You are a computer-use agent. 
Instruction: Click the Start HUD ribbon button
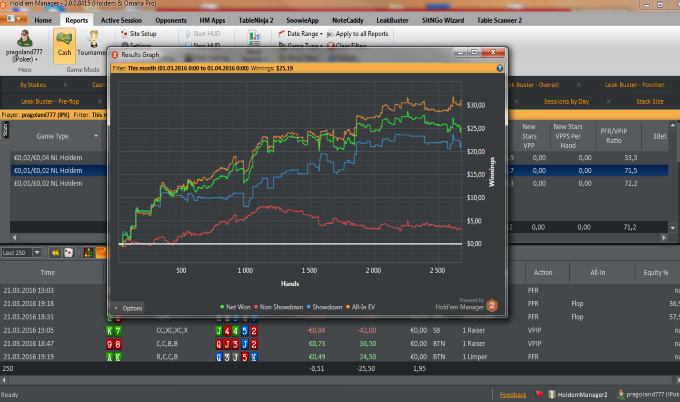click(203, 33)
